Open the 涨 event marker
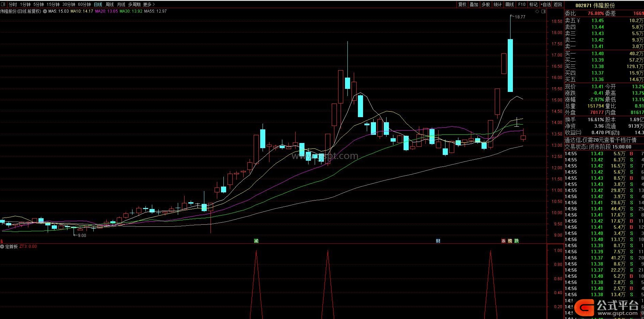Screen dimensions: 644x319 (x=503, y=241)
